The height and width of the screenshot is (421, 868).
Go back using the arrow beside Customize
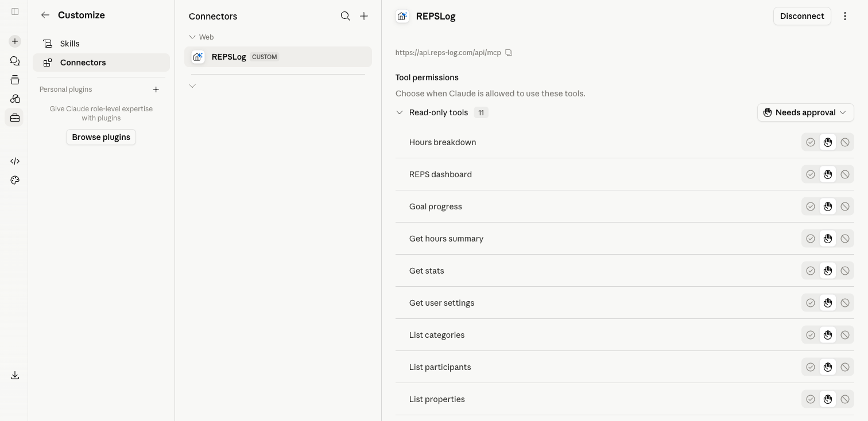[x=45, y=15]
